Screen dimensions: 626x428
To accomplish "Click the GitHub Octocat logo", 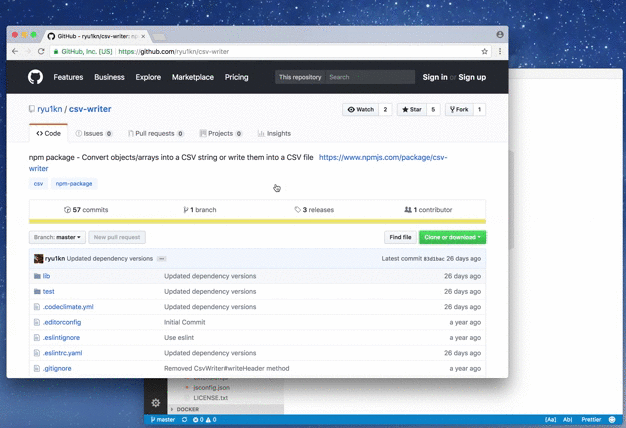I will 36,77.
